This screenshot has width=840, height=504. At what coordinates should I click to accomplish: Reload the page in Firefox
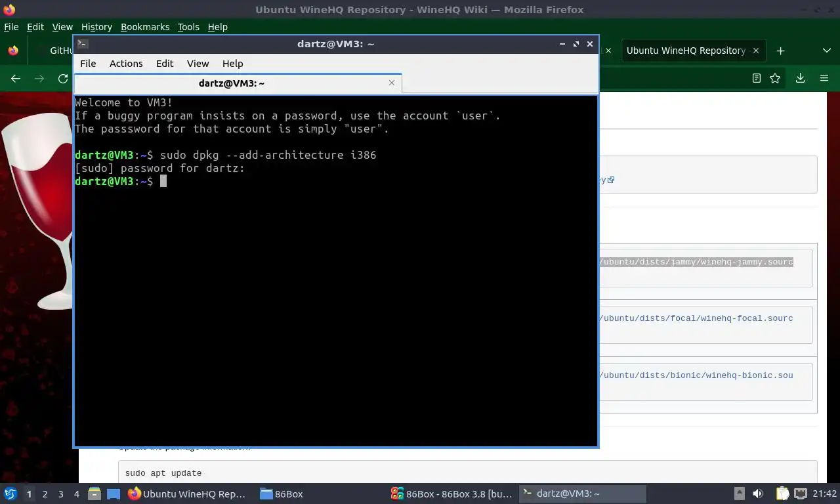tap(63, 78)
